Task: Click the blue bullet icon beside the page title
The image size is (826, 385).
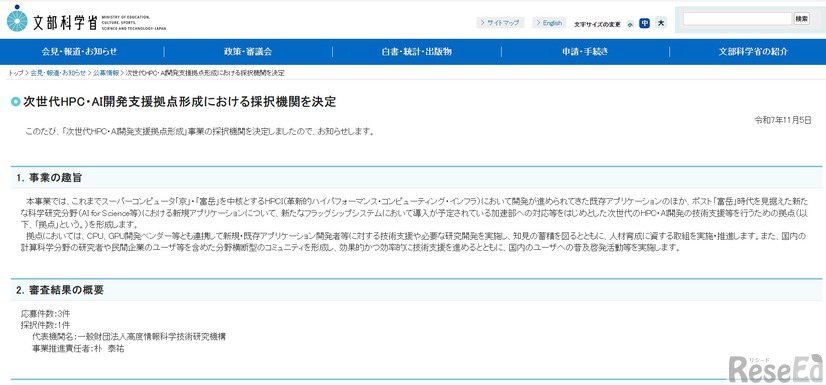Action: coord(15,102)
